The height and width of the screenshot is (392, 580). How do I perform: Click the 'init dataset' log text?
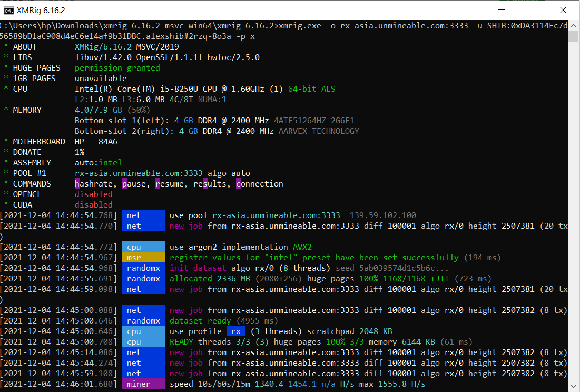coord(198,268)
